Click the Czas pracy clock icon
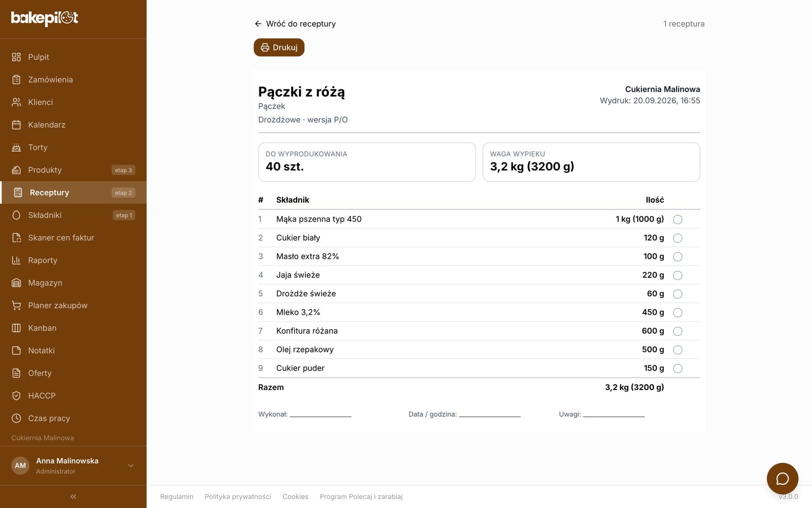The image size is (812, 508). (16, 418)
